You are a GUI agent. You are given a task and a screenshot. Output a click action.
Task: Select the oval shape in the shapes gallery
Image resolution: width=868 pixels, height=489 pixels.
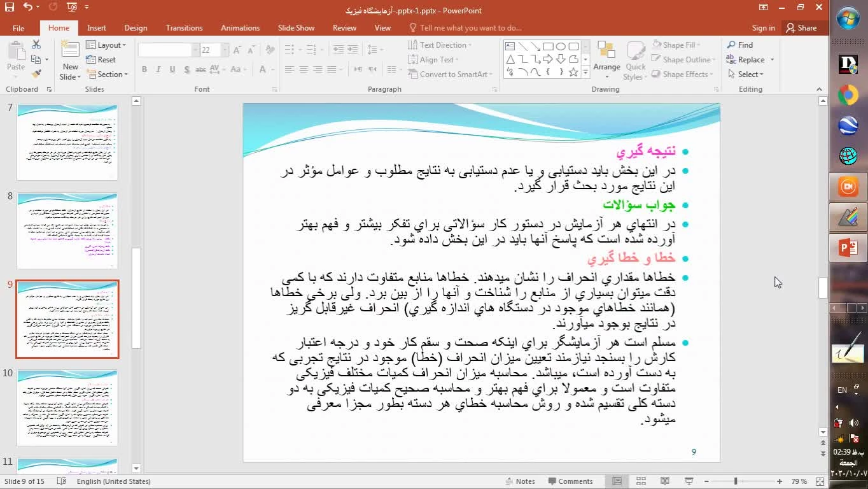click(x=561, y=46)
